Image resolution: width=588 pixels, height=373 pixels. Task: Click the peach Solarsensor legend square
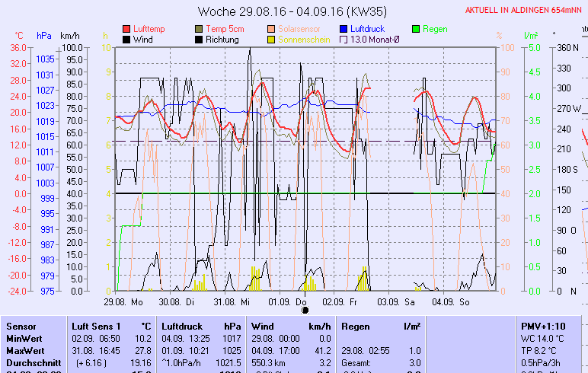point(272,29)
